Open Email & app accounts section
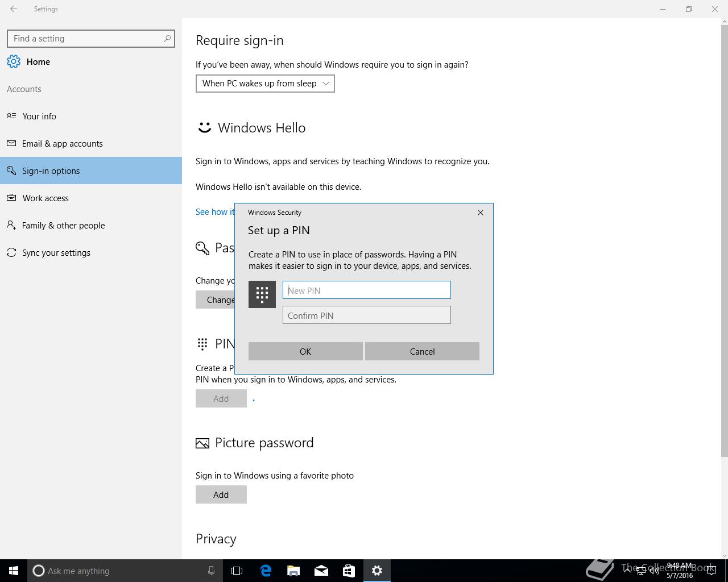The width and height of the screenshot is (728, 582). pos(91,143)
